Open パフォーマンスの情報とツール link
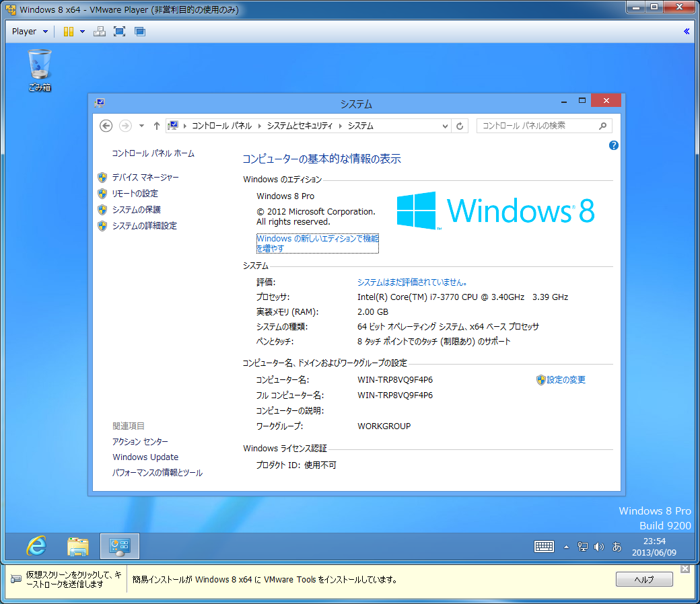This screenshot has height=604, width=700. pyautogui.click(x=157, y=473)
